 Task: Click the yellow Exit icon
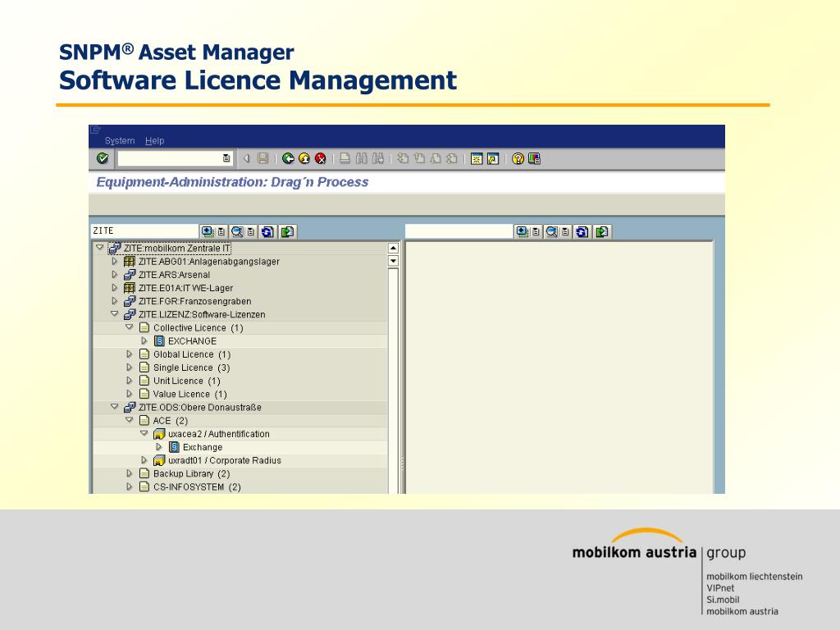304,158
